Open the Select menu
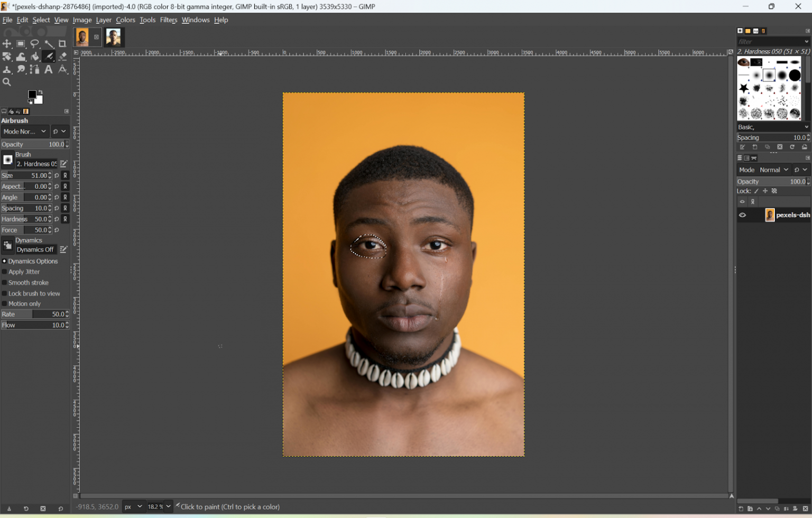812x518 pixels. 41,20
